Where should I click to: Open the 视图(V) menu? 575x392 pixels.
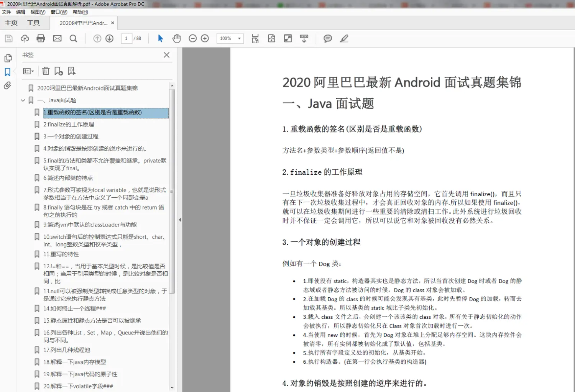point(38,12)
